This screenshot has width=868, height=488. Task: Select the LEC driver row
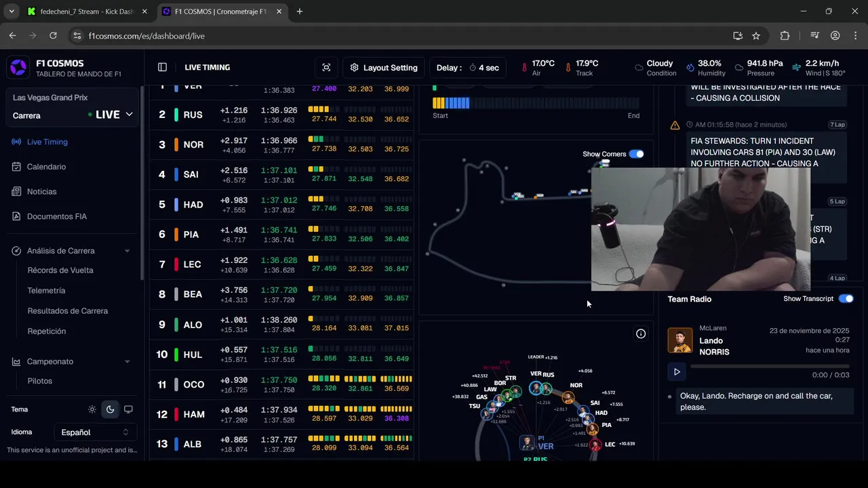(281, 264)
